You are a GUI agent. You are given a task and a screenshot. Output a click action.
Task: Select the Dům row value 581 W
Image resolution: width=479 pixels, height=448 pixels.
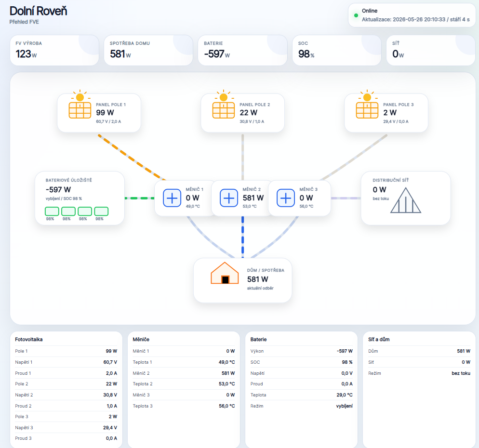(x=464, y=351)
